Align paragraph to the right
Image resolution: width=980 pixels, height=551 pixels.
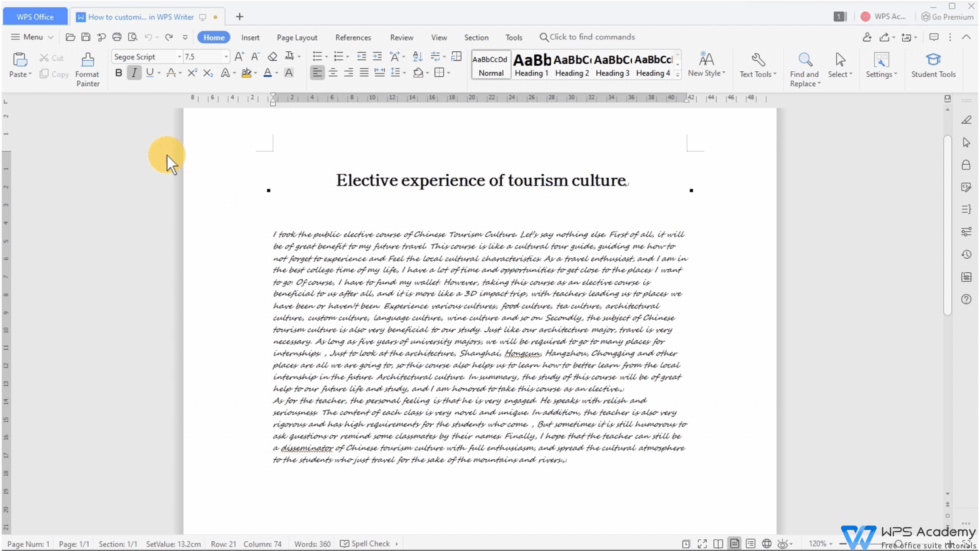(x=348, y=73)
